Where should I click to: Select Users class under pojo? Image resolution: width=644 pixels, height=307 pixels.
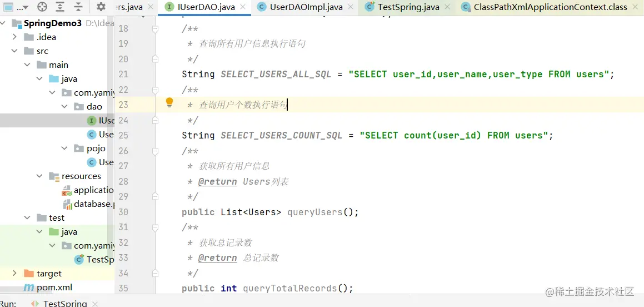(101, 162)
